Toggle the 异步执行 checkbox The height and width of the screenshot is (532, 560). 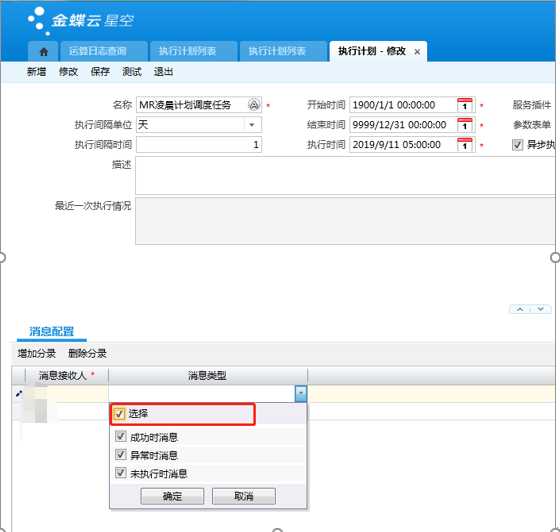point(518,145)
